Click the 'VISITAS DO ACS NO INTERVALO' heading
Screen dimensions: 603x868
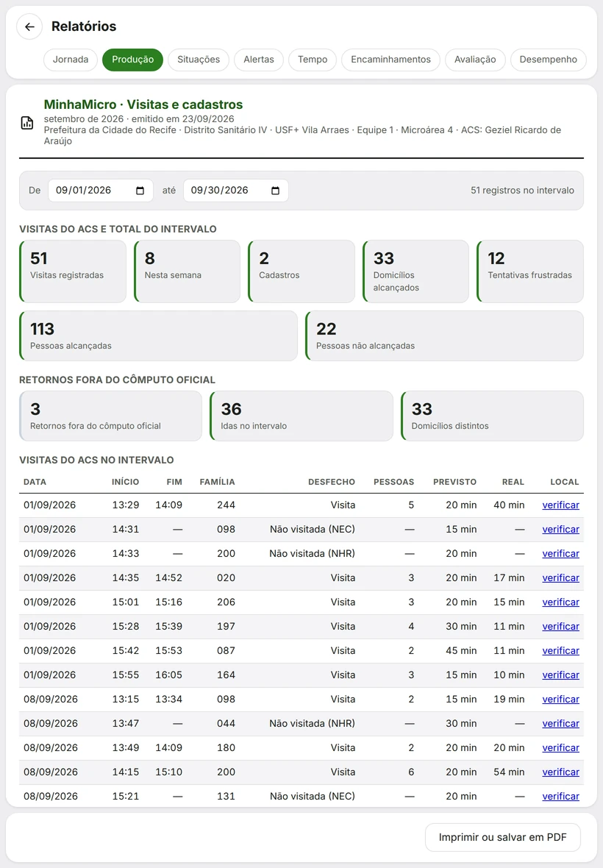click(x=97, y=460)
